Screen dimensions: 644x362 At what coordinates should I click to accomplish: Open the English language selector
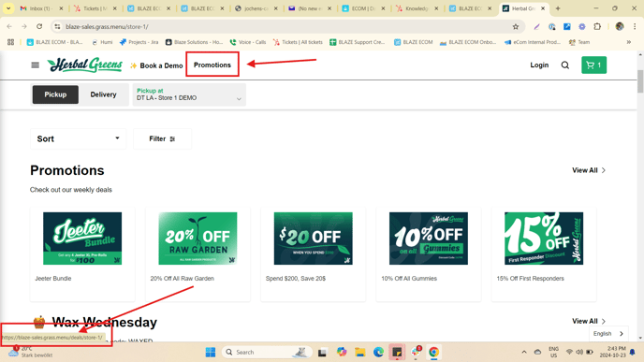608,334
